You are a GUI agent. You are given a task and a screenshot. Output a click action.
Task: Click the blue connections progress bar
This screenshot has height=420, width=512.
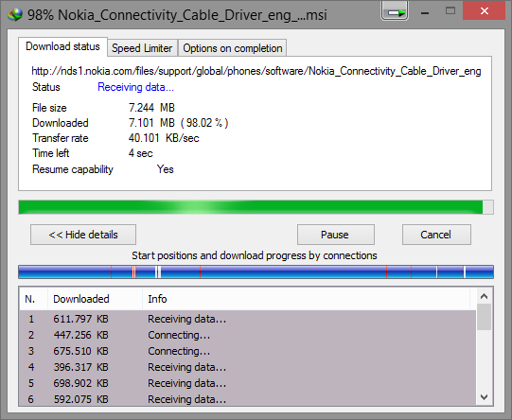click(256, 271)
